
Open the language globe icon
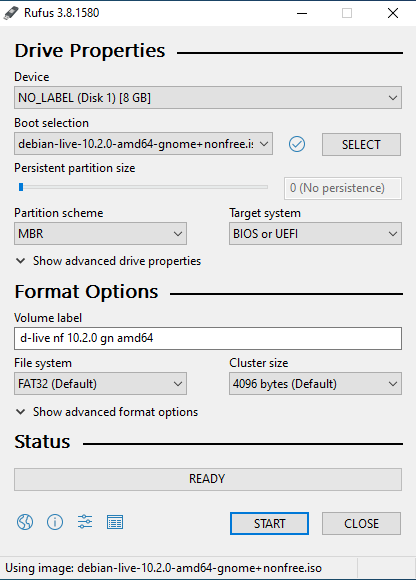(25, 522)
